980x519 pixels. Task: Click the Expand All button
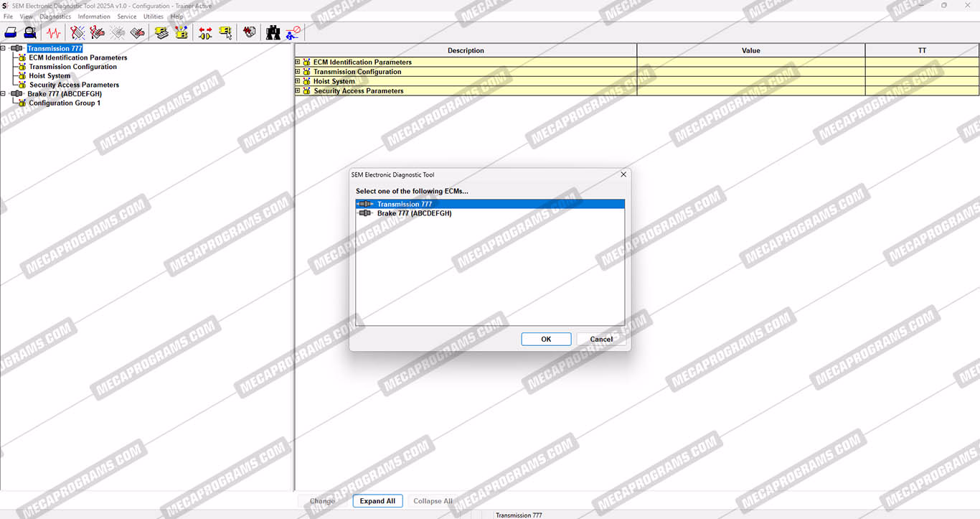377,501
